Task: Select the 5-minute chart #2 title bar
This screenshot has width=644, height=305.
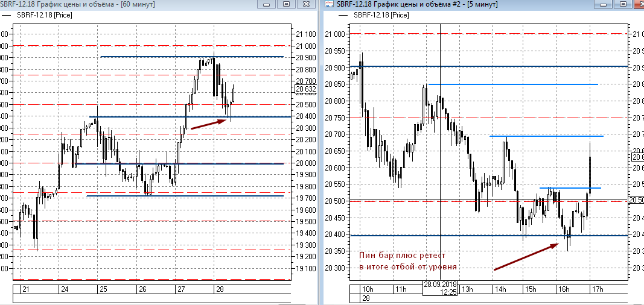Action: 483,4
